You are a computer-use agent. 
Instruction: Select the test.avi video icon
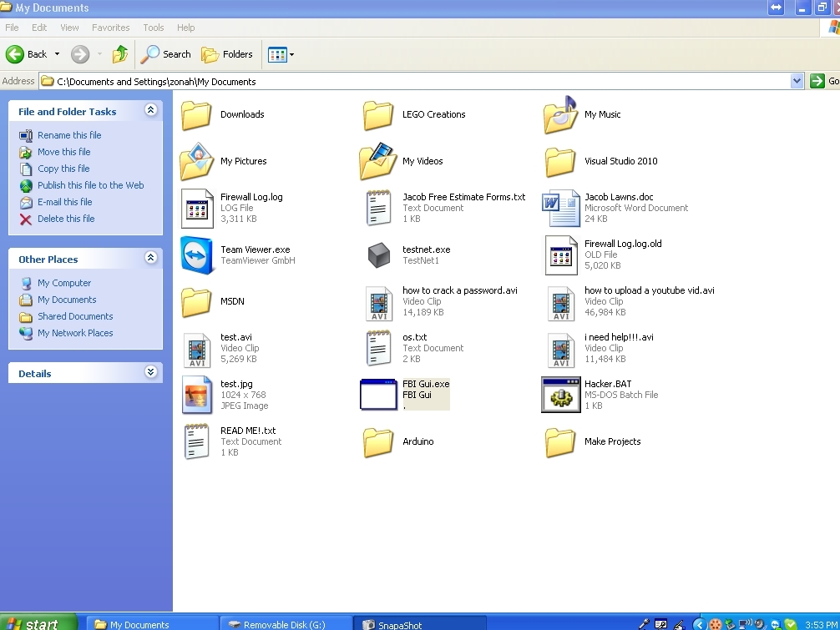pyautogui.click(x=197, y=350)
